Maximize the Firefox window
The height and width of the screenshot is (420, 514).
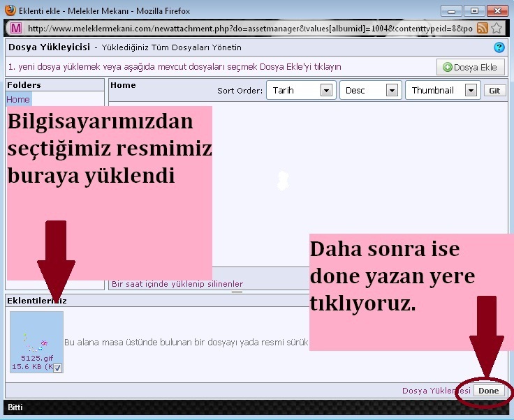(x=474, y=11)
